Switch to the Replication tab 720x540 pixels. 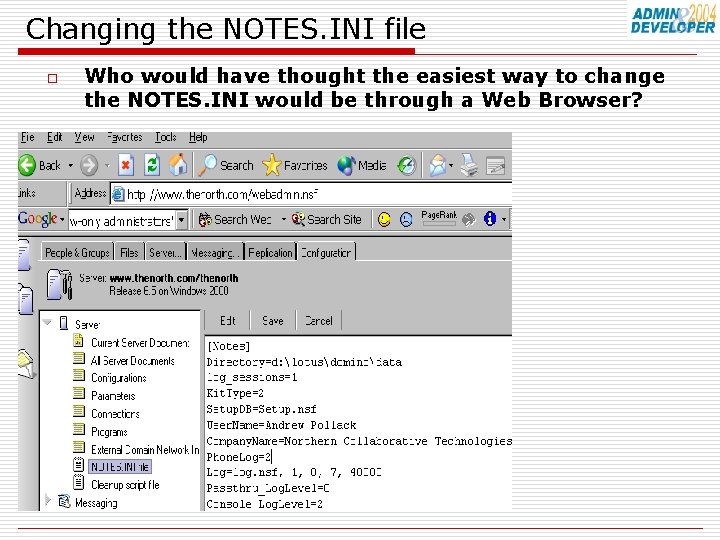(x=270, y=253)
